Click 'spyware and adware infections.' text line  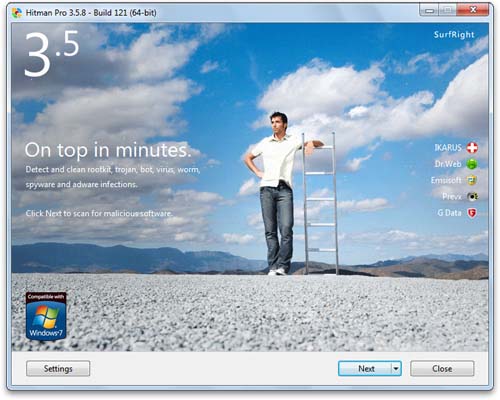click(x=81, y=184)
